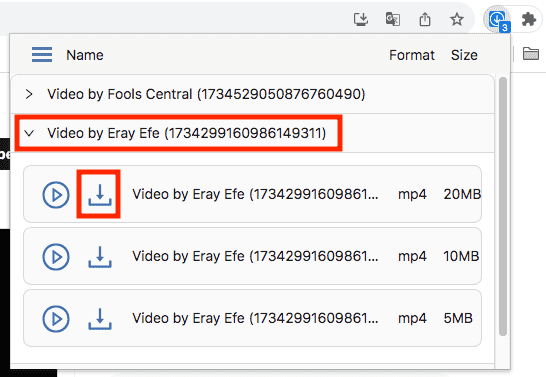Sort by the Name column header
Screen dimensions: 546x377
pyautogui.click(x=85, y=55)
